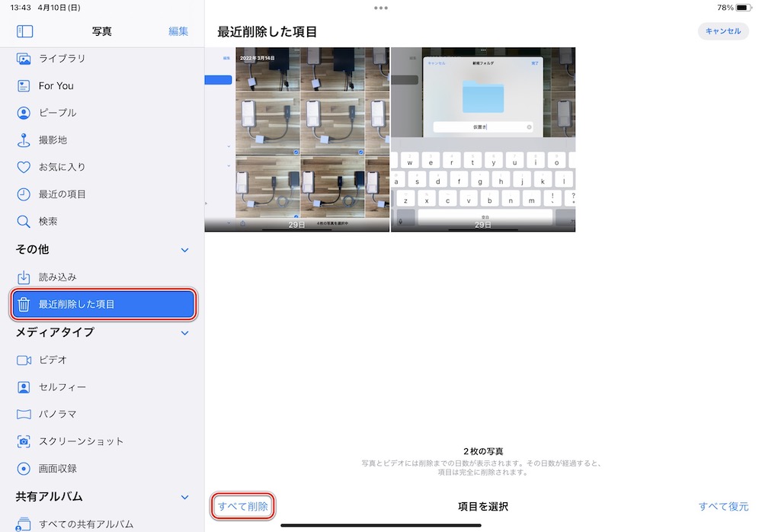The image size is (762, 532).
Task: Click the Search magnifier icon
Action: coord(24,222)
